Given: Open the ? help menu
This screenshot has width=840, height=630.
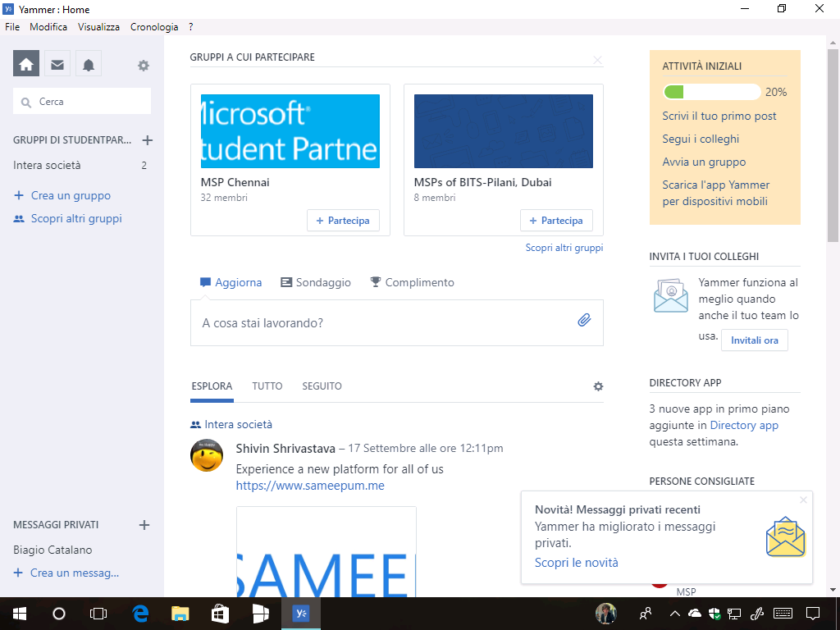Looking at the screenshot, I should (190, 27).
